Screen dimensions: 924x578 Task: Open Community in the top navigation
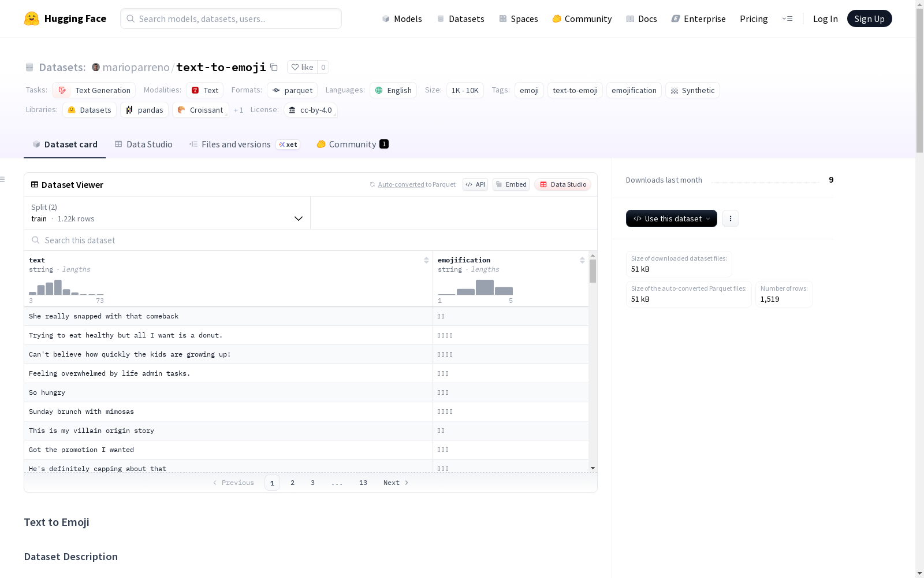pos(582,18)
